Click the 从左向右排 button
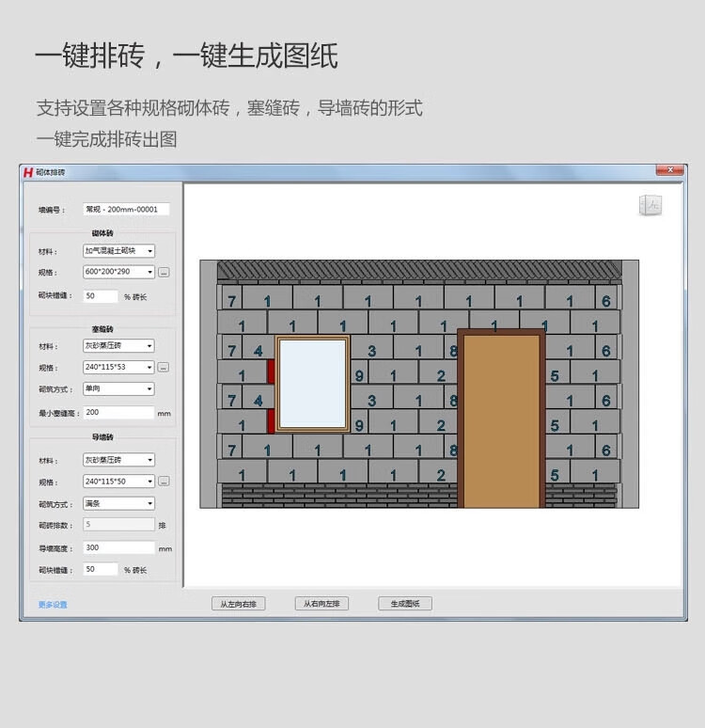Viewport: 705px width, 728px height. tap(238, 604)
